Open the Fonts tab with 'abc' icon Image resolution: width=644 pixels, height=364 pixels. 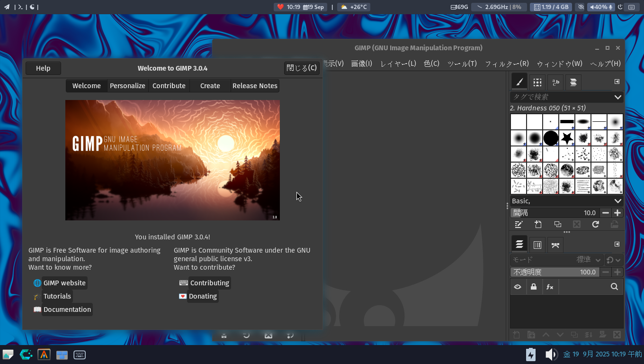click(x=555, y=82)
